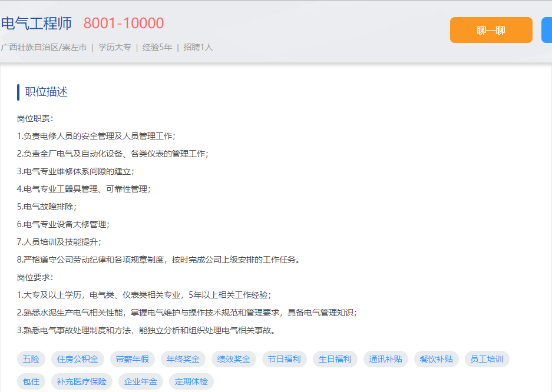Select the 电气工程师 job title
Viewport: 552px width, 392px height.
tap(37, 24)
